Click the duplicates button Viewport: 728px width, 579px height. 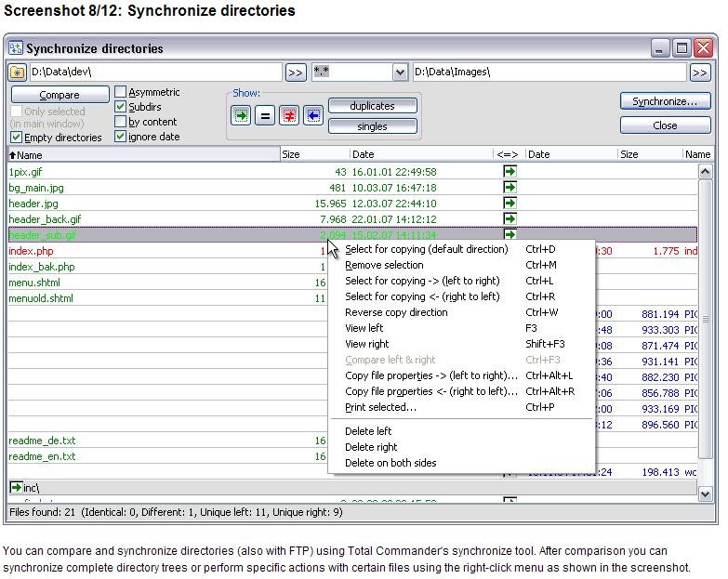pos(372,106)
